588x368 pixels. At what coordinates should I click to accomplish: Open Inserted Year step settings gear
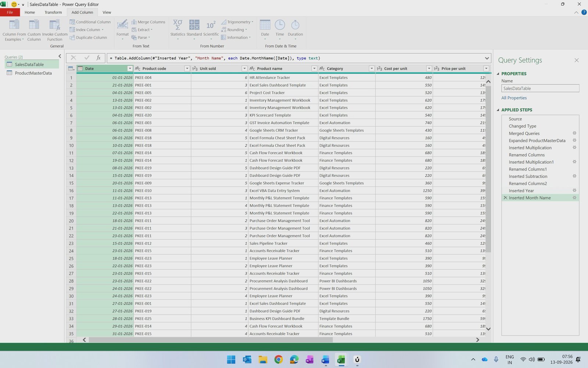point(574,190)
